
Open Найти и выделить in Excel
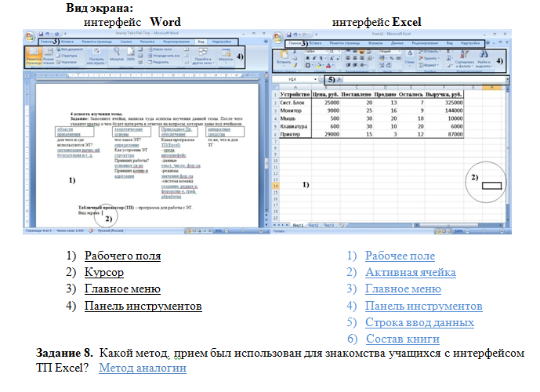pos(484,59)
